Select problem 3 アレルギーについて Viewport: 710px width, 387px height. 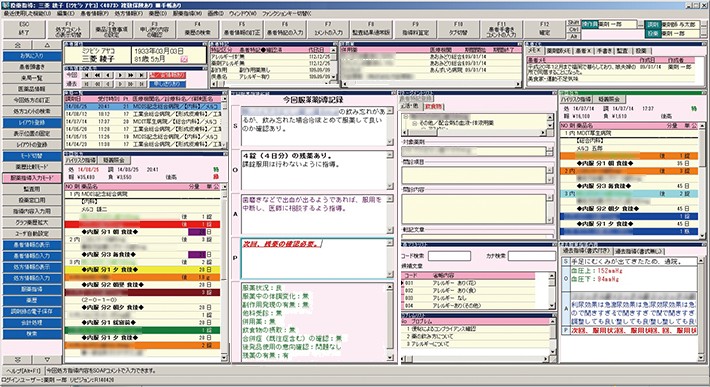point(475,344)
